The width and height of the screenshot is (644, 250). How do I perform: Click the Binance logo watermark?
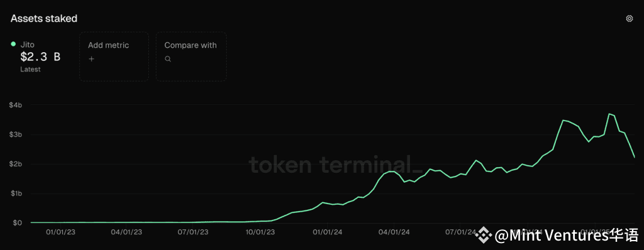tap(484, 236)
